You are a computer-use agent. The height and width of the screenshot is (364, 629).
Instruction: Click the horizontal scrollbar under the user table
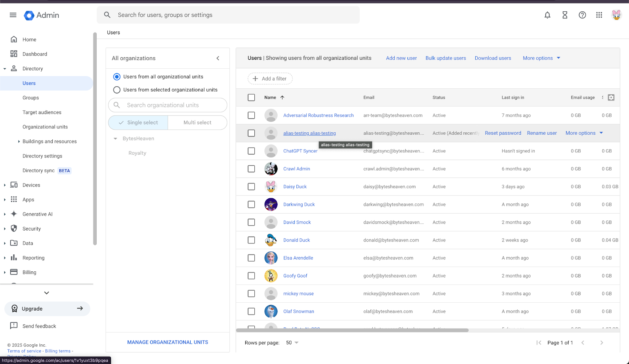[352, 330]
